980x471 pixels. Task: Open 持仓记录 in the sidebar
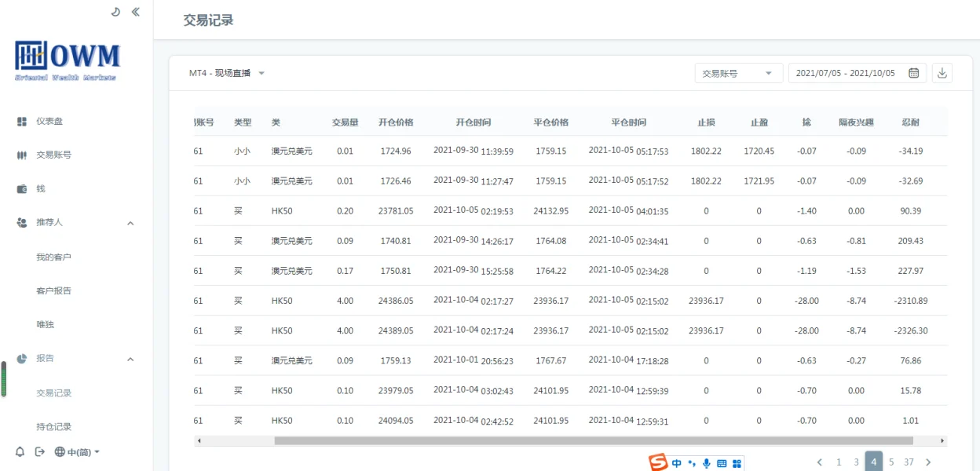pyautogui.click(x=53, y=427)
